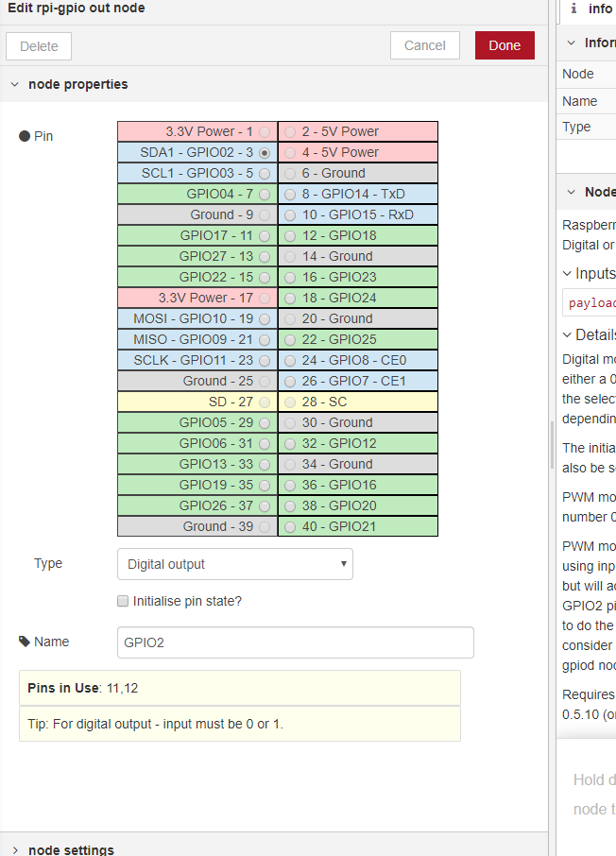Screen dimensions: 616x856
Task: Select pin SCLK - GPIO11 - 23
Action: click(265, 360)
